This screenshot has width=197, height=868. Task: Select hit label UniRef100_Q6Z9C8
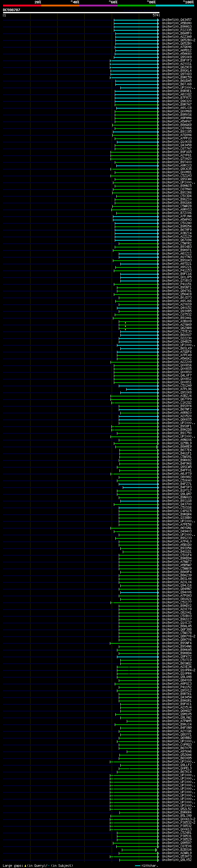tap(176, 67)
